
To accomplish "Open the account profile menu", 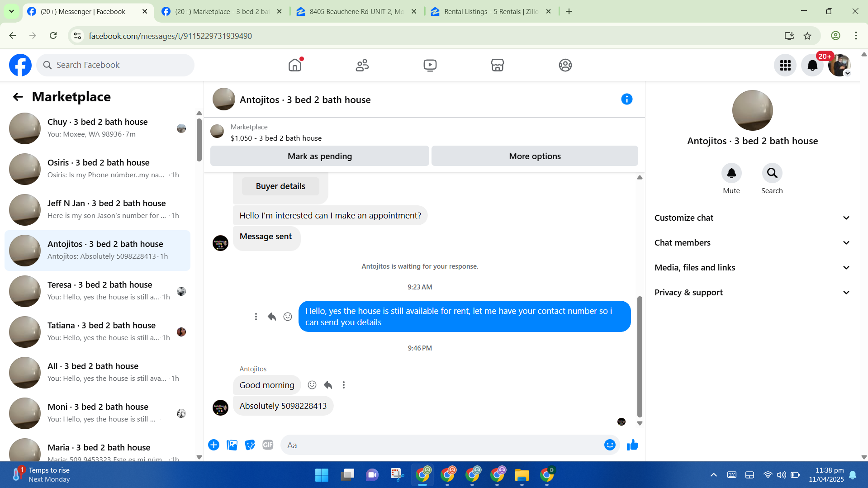I will coord(840,65).
